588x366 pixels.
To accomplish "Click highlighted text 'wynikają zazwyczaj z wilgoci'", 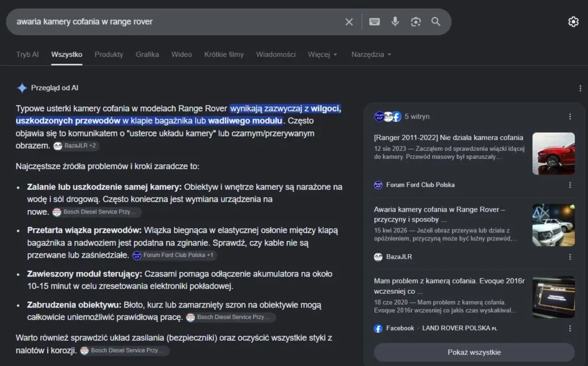I will [285, 108].
